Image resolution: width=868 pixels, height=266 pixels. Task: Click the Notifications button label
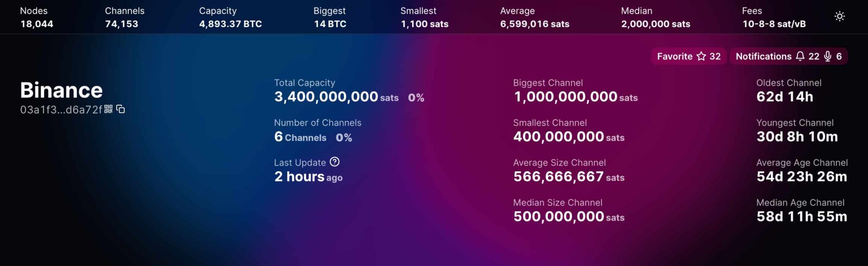(763, 56)
